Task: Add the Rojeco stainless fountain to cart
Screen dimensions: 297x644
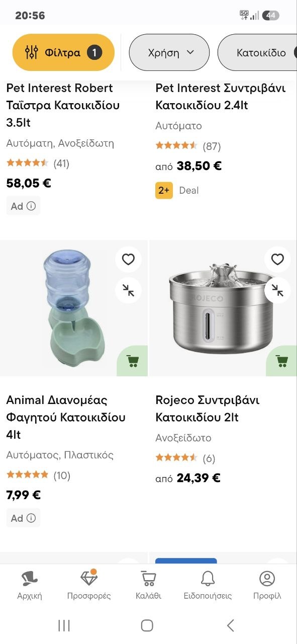Action: [282, 361]
